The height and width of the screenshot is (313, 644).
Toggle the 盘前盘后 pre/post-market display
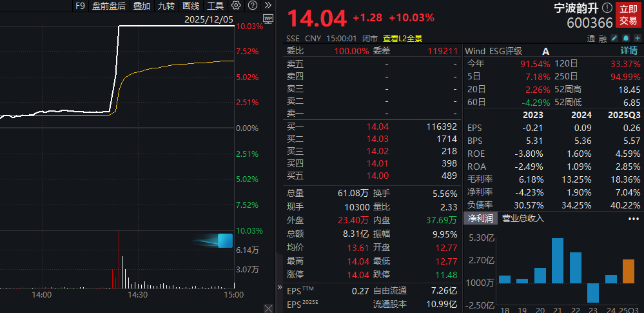tap(109, 6)
